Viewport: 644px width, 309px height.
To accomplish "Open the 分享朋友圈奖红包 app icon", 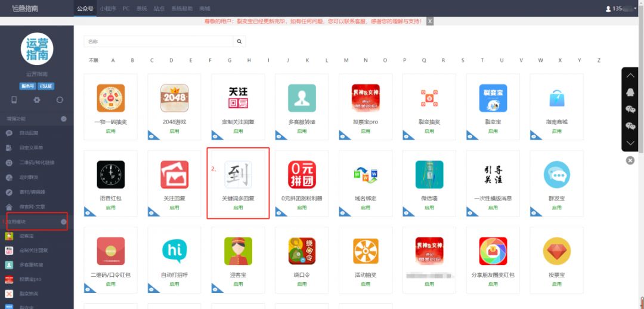I will coord(493,251).
